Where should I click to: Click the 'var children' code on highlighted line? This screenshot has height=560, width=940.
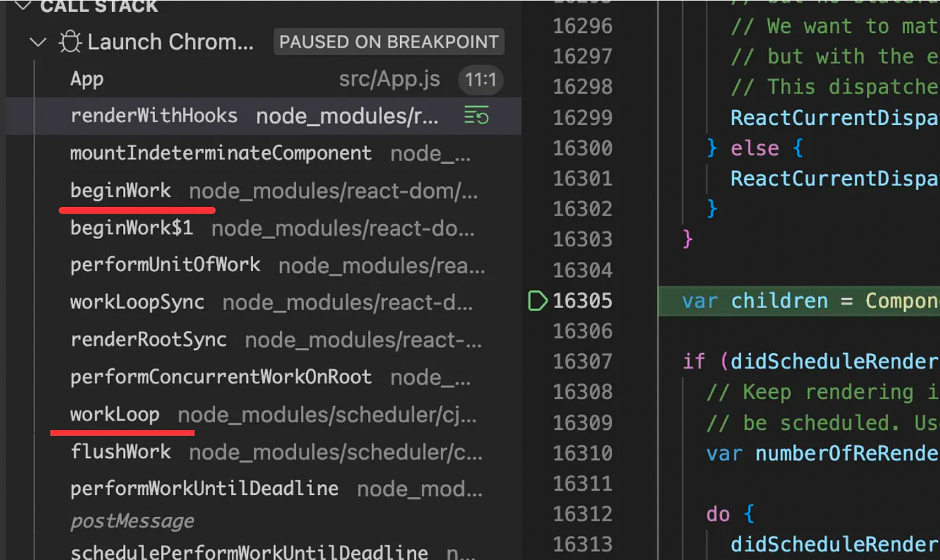pos(755,301)
